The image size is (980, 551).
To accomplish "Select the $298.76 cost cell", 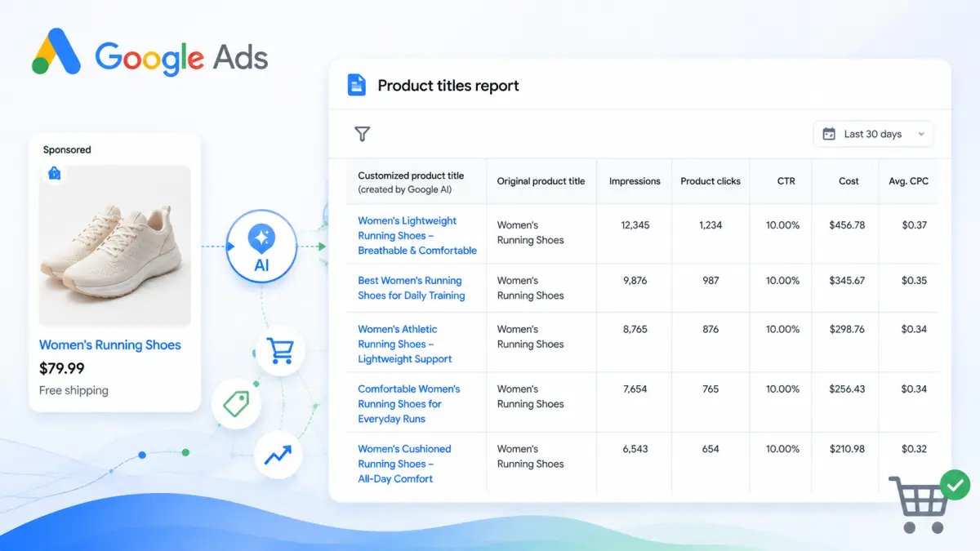I will point(847,329).
